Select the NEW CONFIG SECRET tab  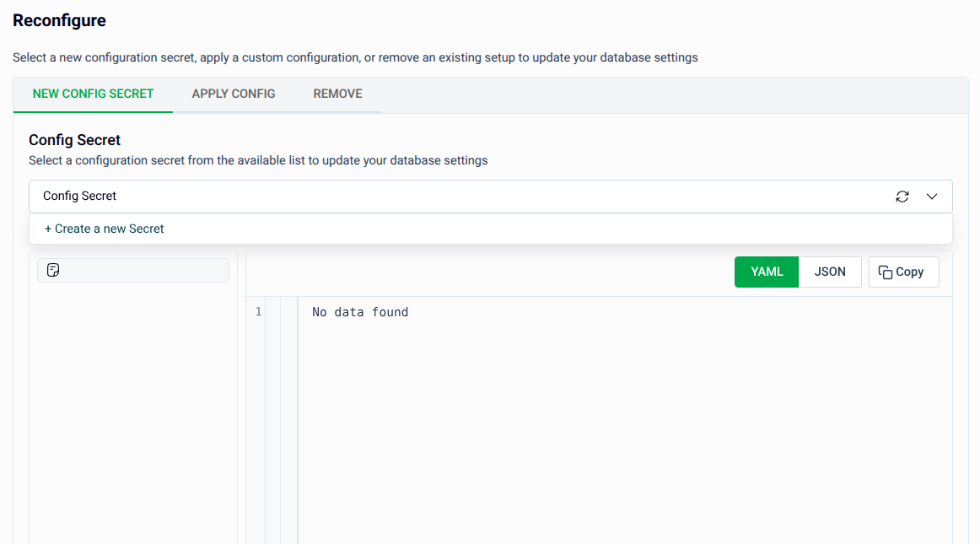point(93,94)
